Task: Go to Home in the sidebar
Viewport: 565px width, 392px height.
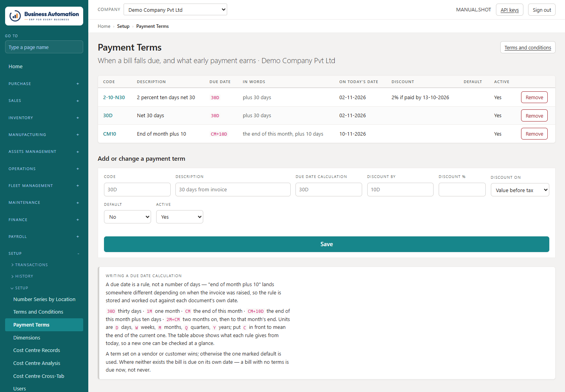Action: [44, 67]
